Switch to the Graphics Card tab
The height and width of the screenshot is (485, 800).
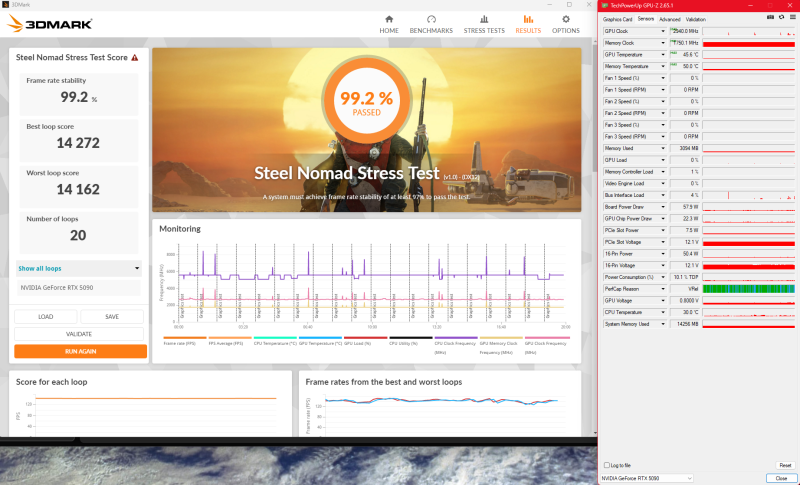[x=617, y=19]
